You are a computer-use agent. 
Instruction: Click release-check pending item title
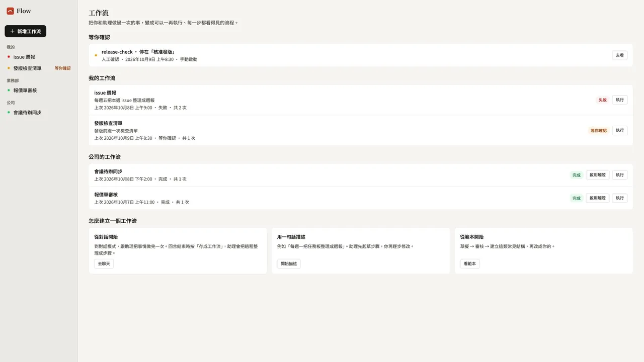[x=138, y=52]
